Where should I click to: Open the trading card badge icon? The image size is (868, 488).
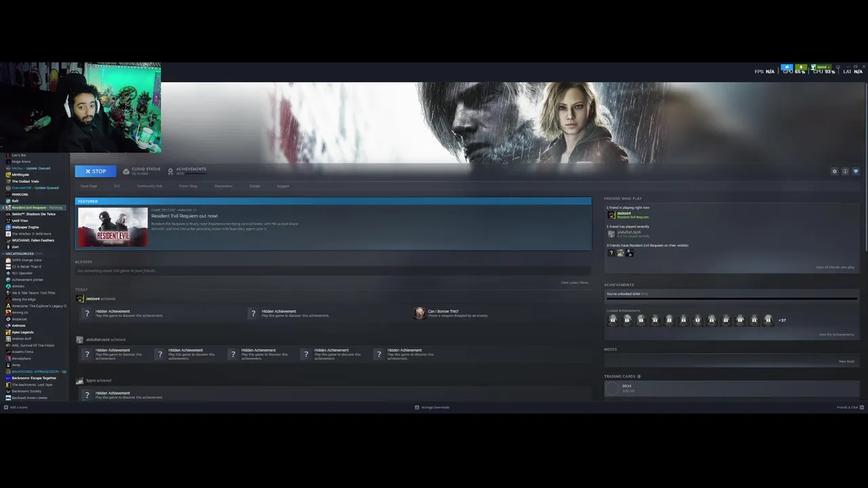coord(612,388)
